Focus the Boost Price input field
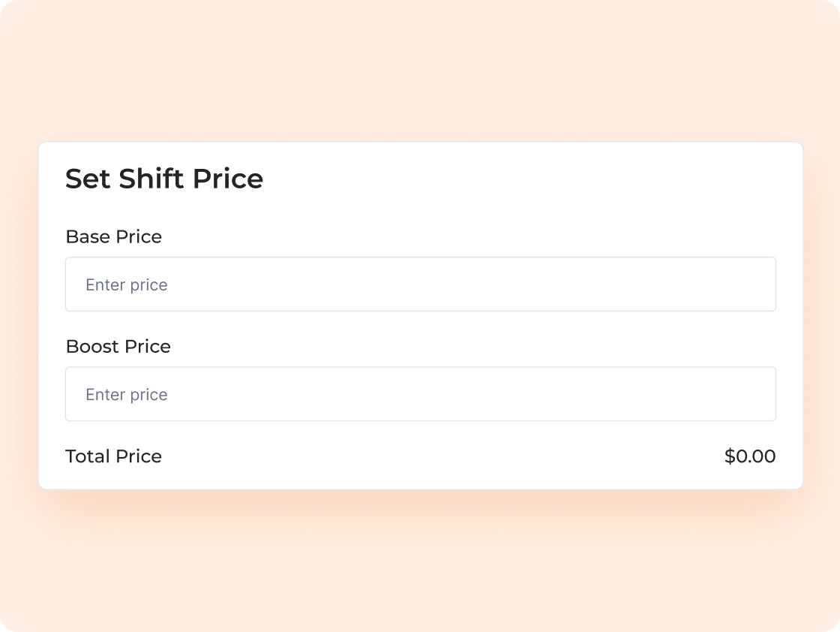 (x=420, y=394)
